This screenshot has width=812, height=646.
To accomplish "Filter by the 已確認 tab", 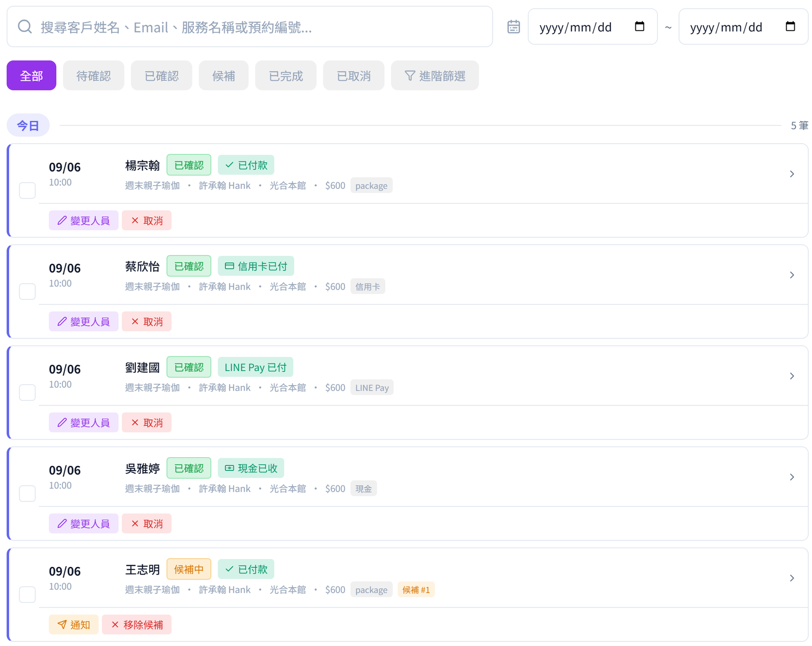I will (x=161, y=76).
